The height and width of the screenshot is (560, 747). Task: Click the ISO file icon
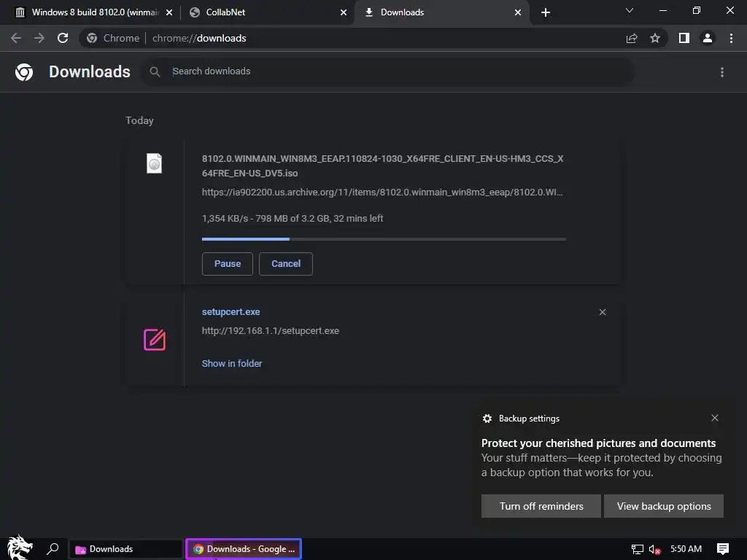(154, 163)
